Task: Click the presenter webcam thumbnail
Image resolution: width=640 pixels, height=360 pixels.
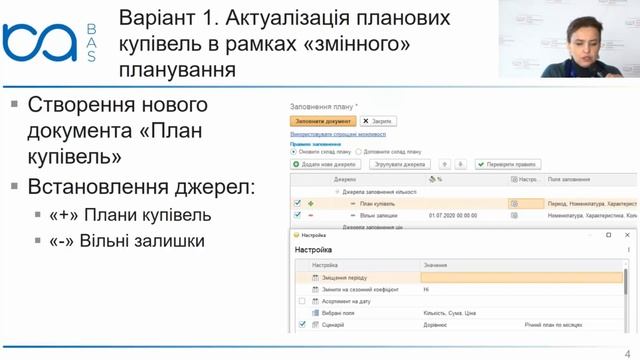Action: (569, 39)
